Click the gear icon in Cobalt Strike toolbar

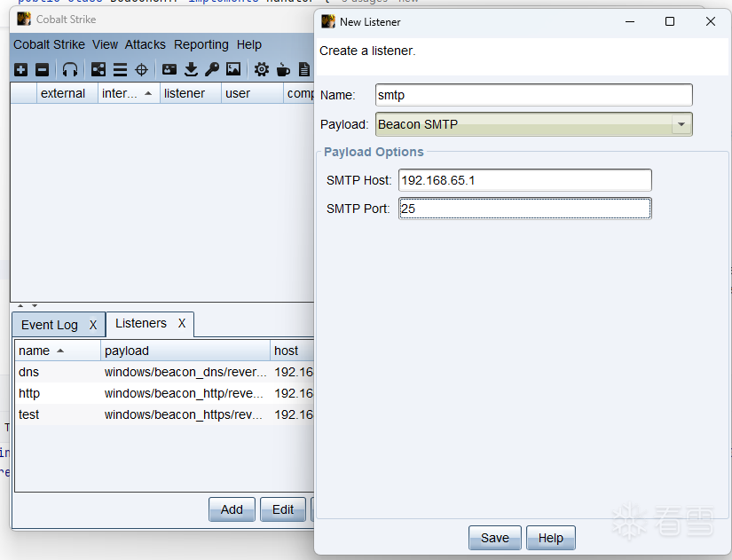(x=262, y=69)
